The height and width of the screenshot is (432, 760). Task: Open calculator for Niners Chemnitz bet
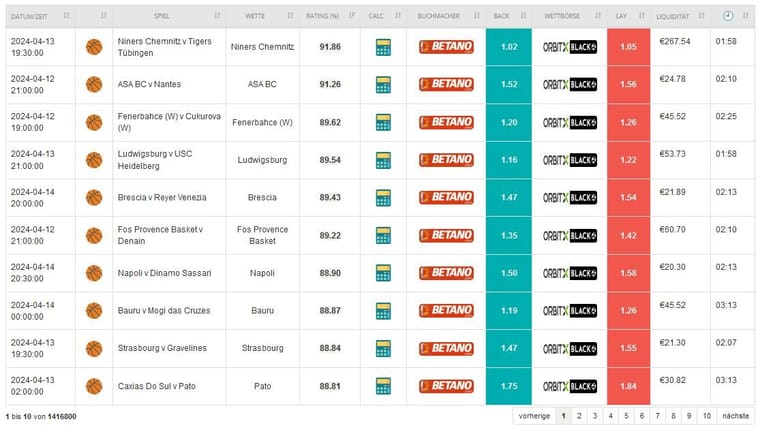pos(382,47)
